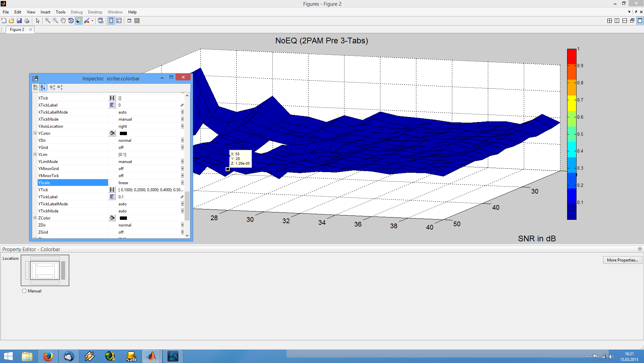The width and height of the screenshot is (644, 363).
Task: Click the Link Plot toolbar icon
Action: 100,21
